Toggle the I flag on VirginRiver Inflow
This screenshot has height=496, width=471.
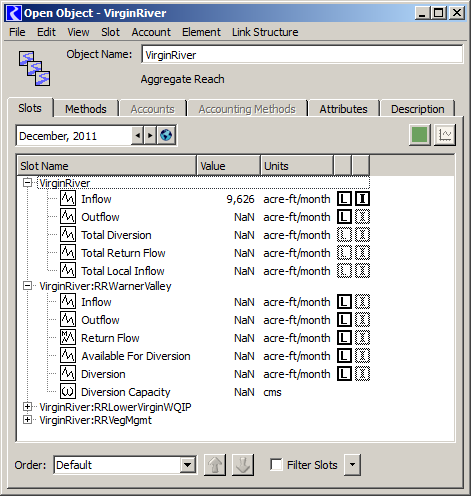coord(362,199)
